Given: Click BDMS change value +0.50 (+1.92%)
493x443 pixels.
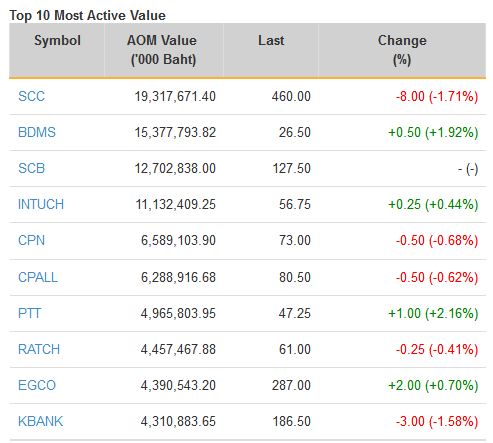Looking at the screenshot, I should click(x=433, y=132).
